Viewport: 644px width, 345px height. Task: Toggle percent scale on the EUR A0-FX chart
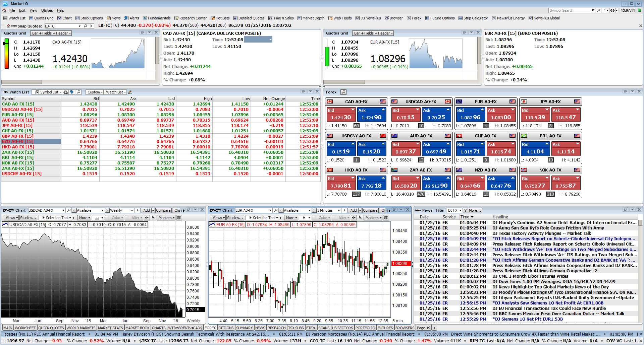pos(360,218)
